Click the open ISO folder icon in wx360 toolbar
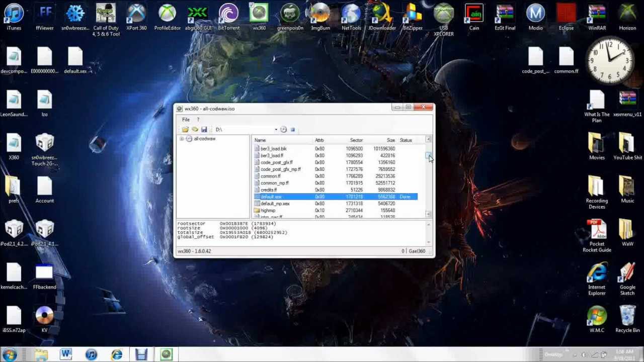 click(x=185, y=130)
